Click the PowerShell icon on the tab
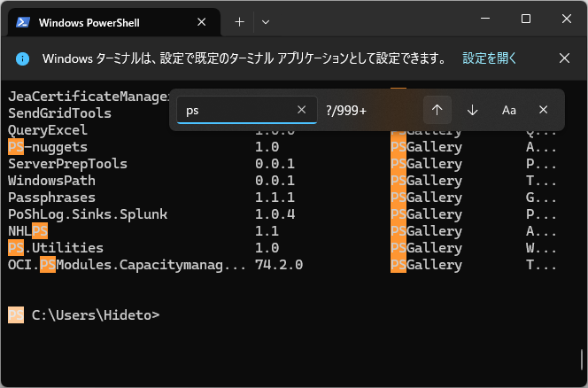The width and height of the screenshot is (588, 388). coord(23,22)
